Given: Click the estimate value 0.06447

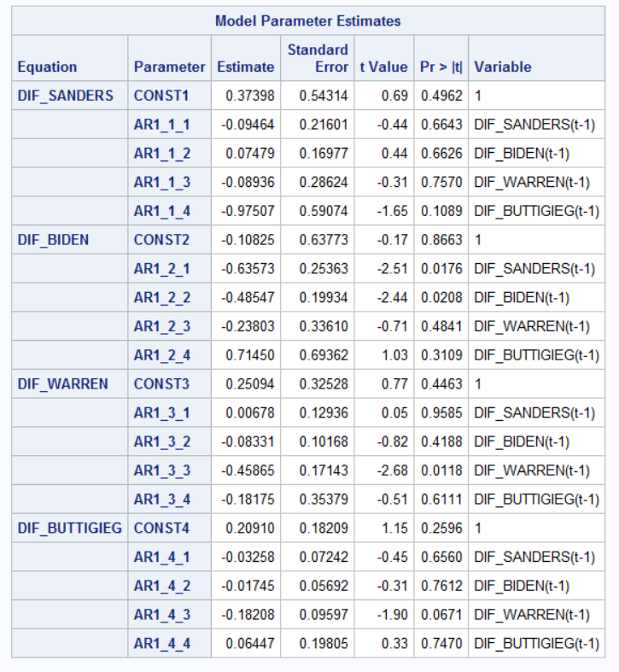Looking at the screenshot, I should [250, 643].
